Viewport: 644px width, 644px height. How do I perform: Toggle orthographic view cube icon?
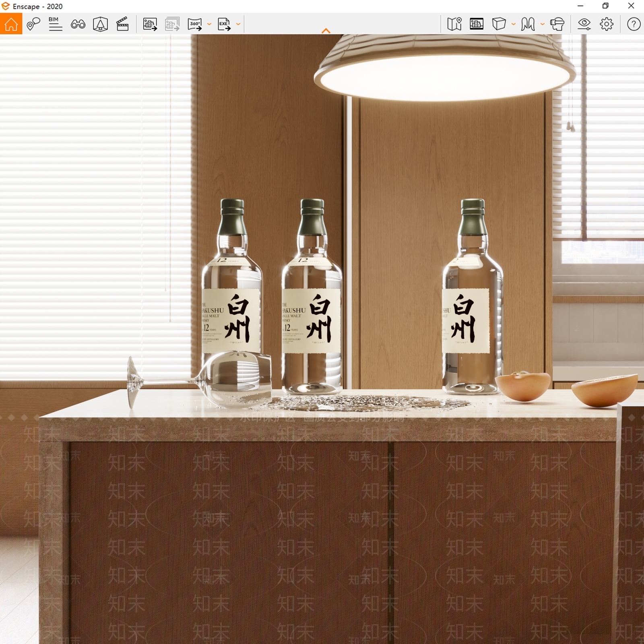pyautogui.click(x=499, y=24)
